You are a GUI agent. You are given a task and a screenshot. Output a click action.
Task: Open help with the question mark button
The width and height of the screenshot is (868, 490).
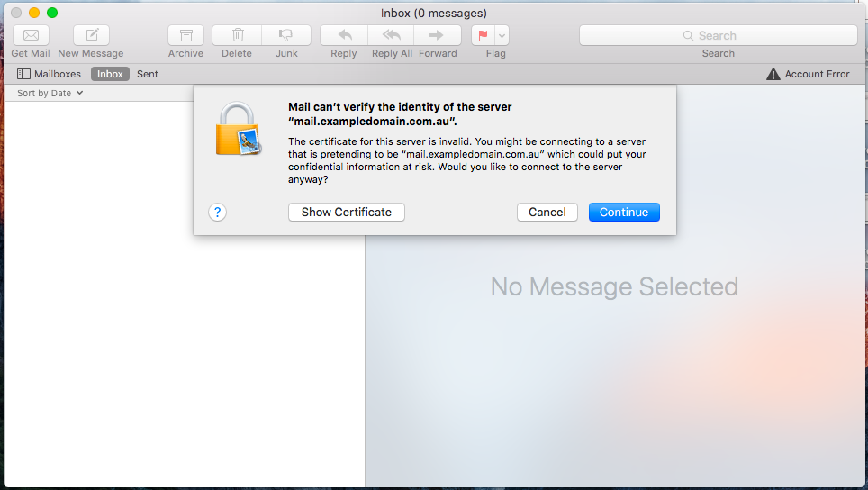coord(217,212)
